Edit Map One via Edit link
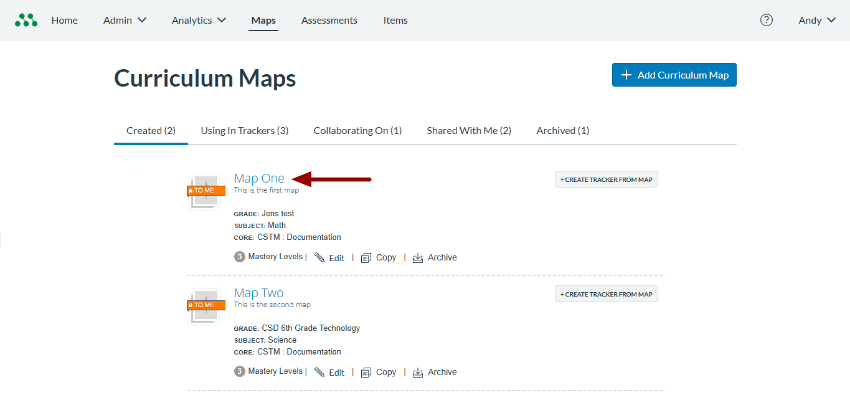850x395 pixels. tap(337, 258)
